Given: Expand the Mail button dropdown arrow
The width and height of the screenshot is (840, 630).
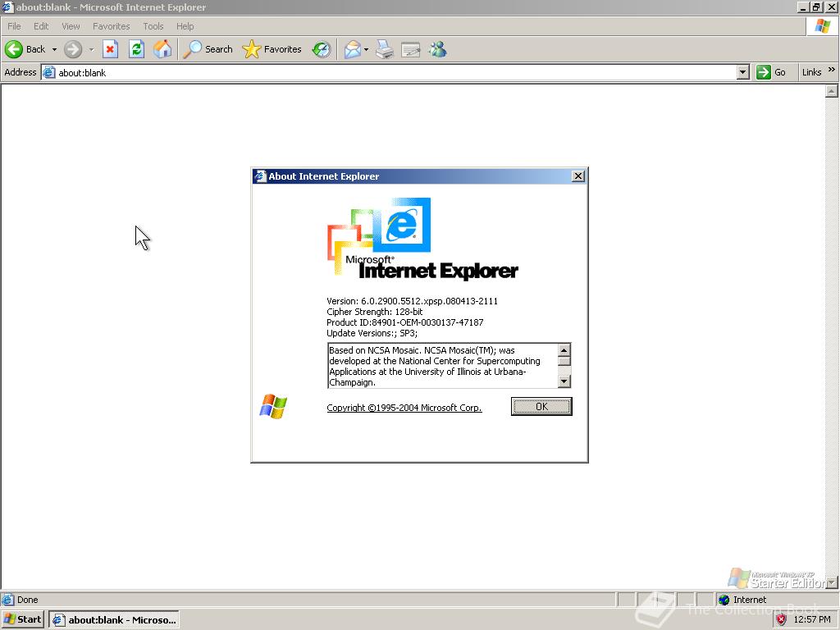Looking at the screenshot, I should (367, 49).
